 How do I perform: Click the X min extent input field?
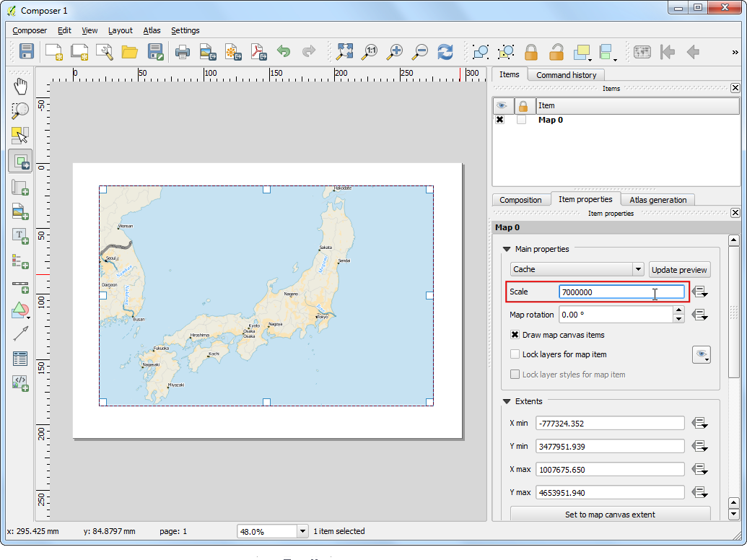[610, 424]
